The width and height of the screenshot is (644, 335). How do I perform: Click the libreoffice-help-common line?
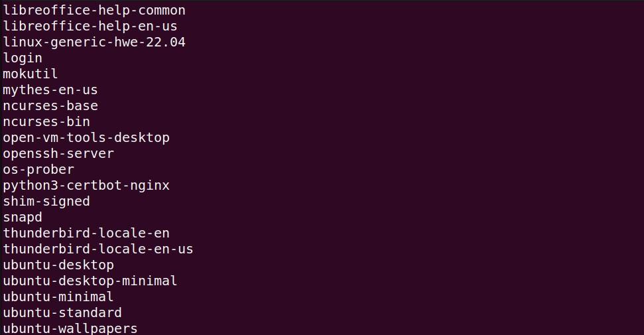coord(94,11)
